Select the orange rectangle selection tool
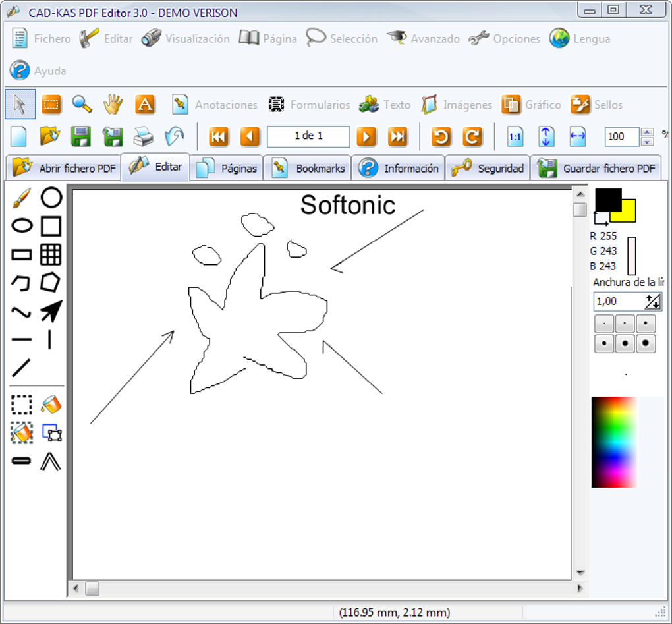 pos(51,104)
